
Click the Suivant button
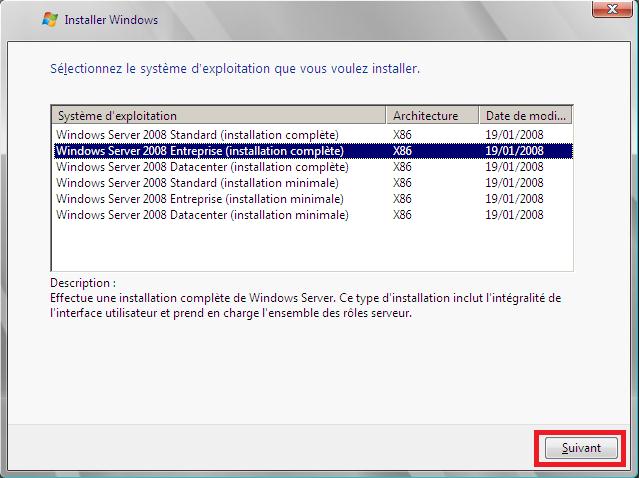(x=581, y=448)
